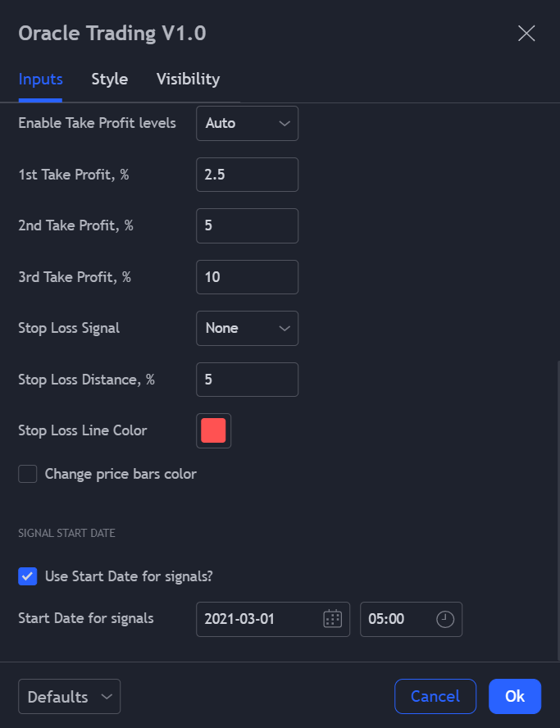
Task: Uncheck Use Start Date for signals
Action: pyautogui.click(x=28, y=576)
